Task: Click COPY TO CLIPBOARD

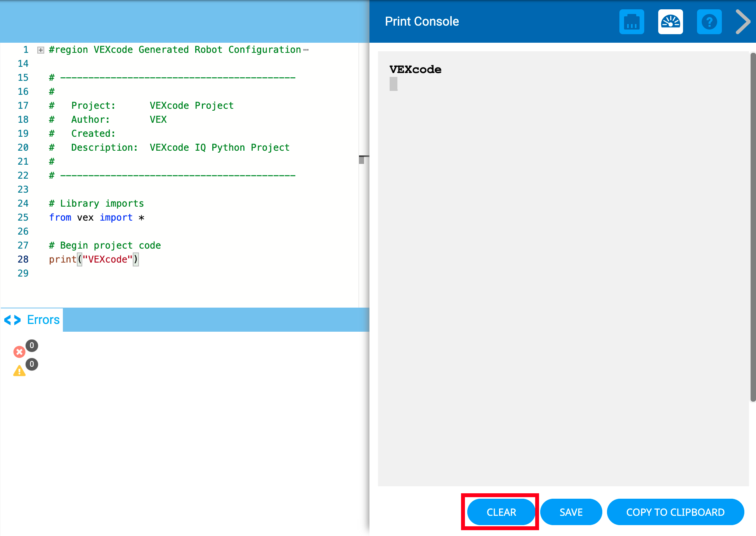Action: click(x=675, y=512)
